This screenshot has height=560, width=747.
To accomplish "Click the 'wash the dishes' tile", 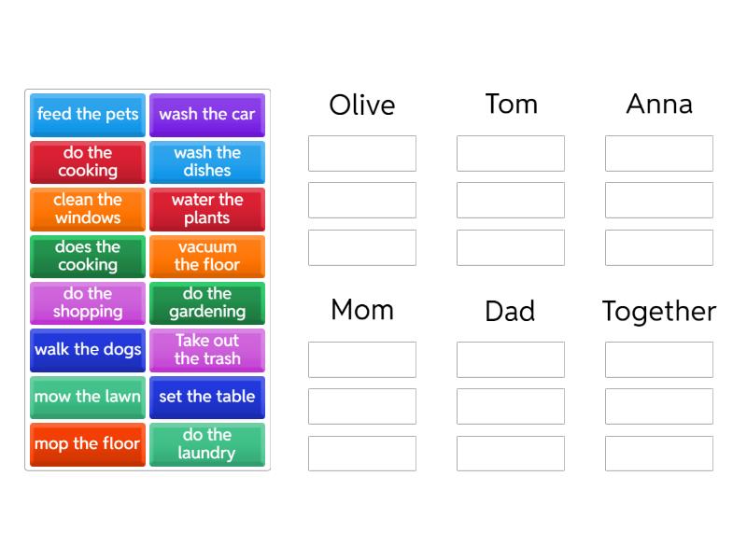I will [x=207, y=162].
